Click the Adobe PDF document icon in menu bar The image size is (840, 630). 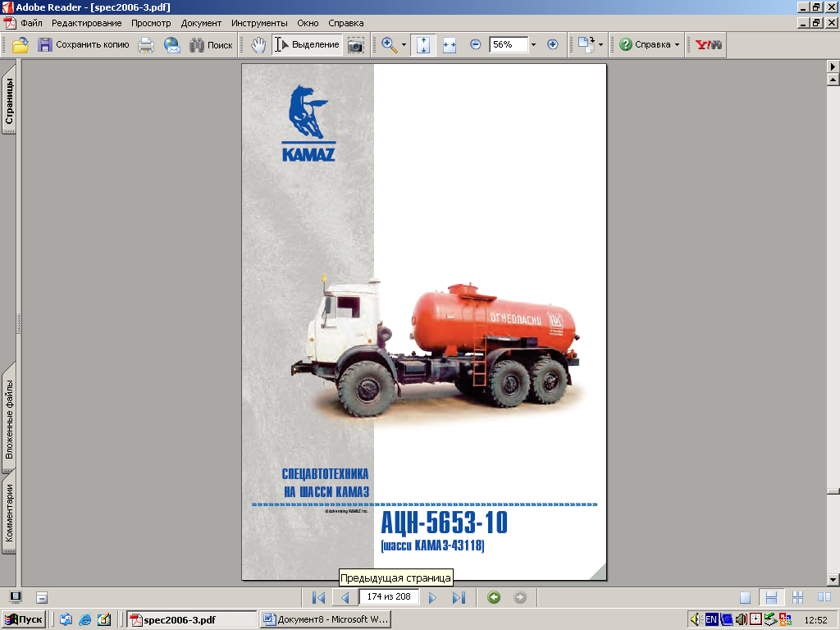click(9, 23)
